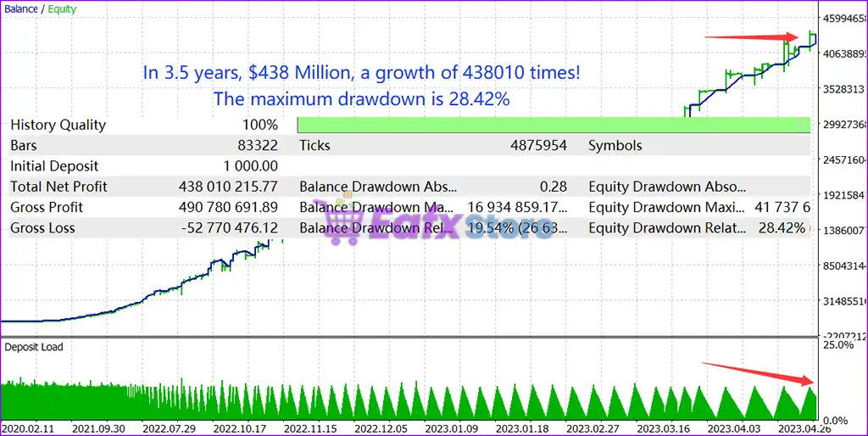Click the Balance Drawdown Absolute label

[x=379, y=187]
